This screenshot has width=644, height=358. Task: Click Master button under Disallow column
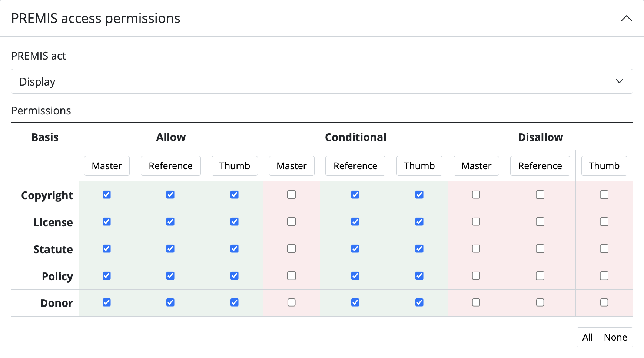coord(476,166)
